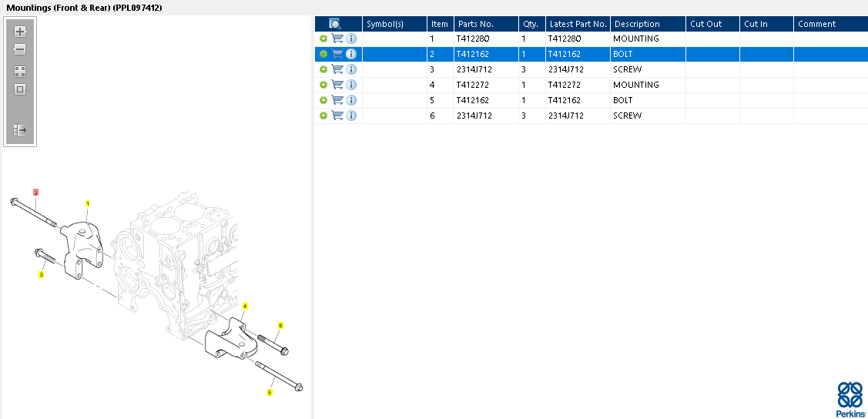Image resolution: width=868 pixels, height=419 pixels.
Task: Click the single-square fit view icon
Action: (x=20, y=89)
